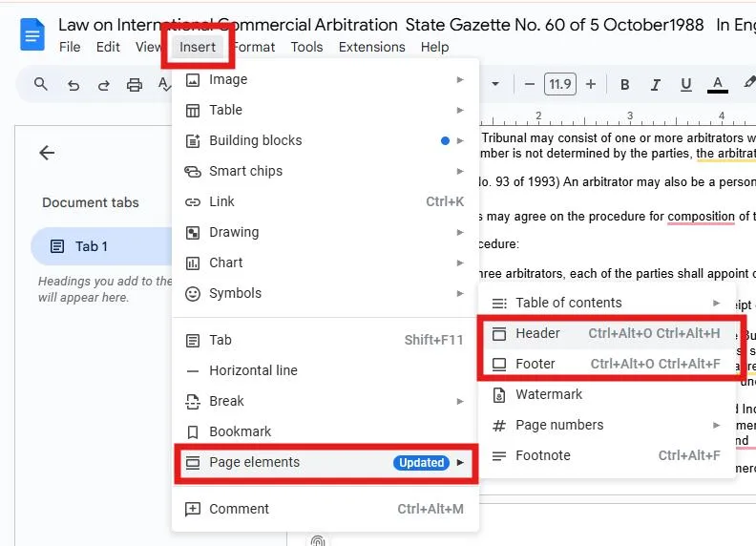Expand the Chart submenu arrow
The image size is (756, 546).
pos(460,262)
